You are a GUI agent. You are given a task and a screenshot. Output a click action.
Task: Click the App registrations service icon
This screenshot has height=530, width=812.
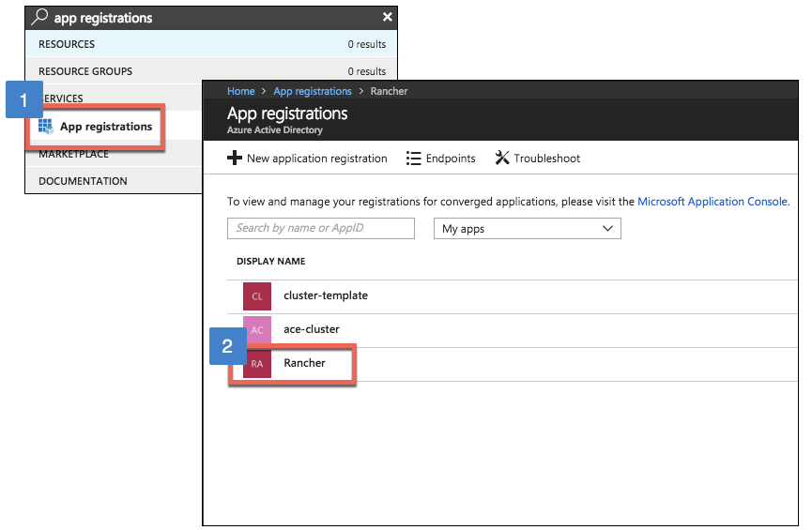46,127
